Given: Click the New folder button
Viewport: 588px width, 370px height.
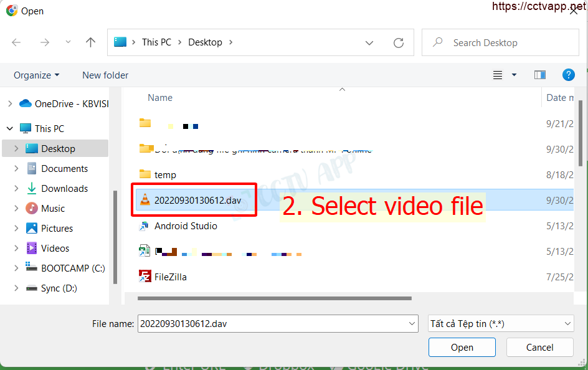Looking at the screenshot, I should pyautogui.click(x=105, y=75).
